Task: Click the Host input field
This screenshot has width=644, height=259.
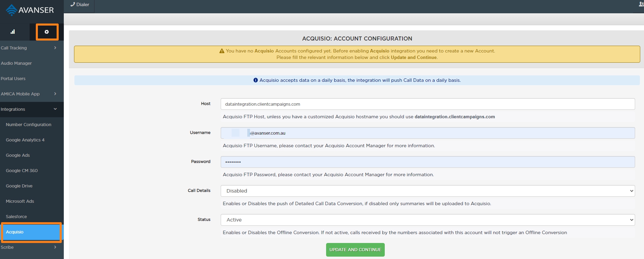Action: click(428, 104)
